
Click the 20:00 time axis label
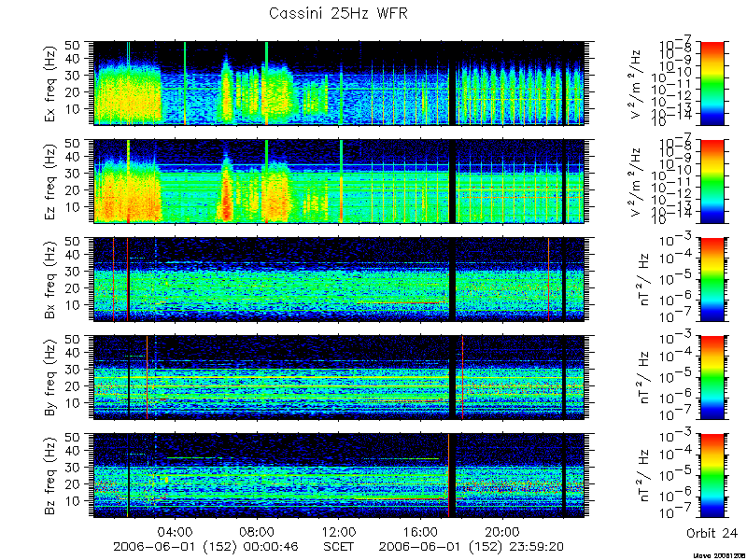(502, 531)
